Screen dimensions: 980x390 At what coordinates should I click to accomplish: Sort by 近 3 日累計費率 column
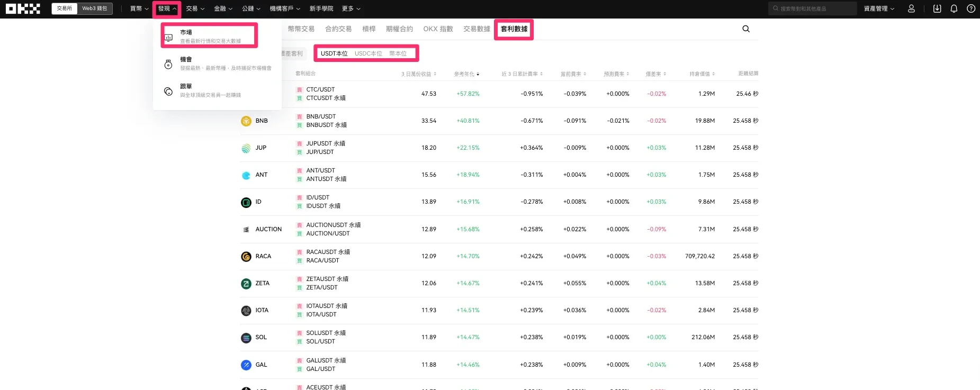coord(522,74)
